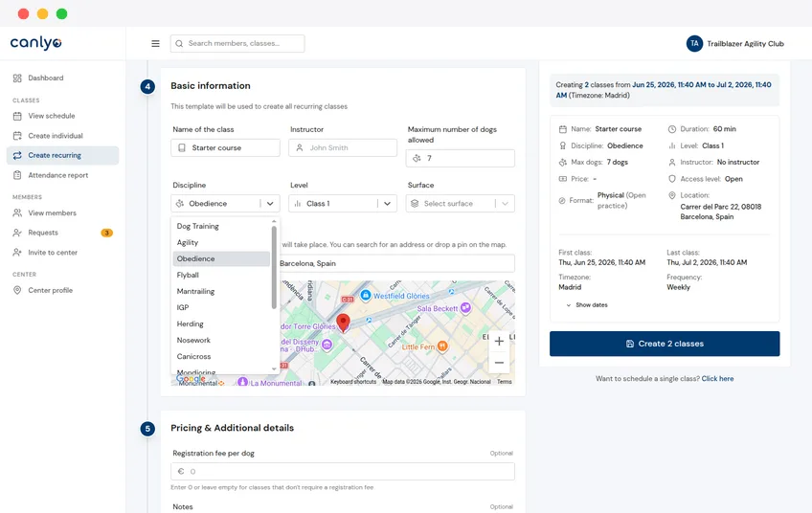Click the discipline list scrollbar
The height and width of the screenshot is (513, 812).
(274, 268)
